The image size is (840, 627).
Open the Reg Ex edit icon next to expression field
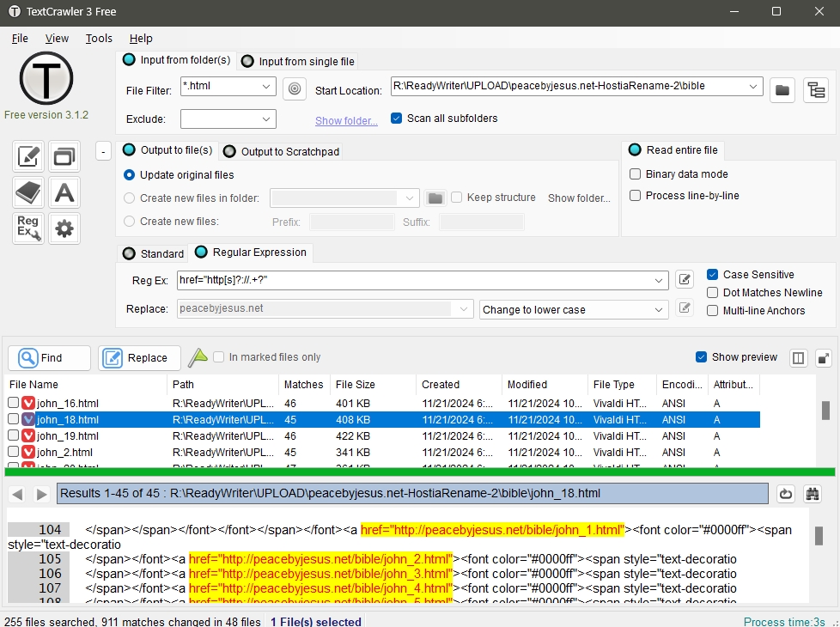click(684, 279)
